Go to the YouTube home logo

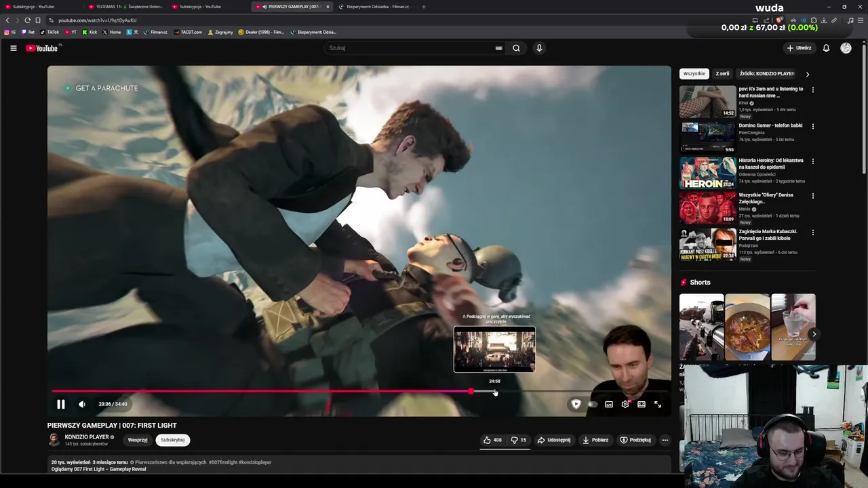point(43,48)
